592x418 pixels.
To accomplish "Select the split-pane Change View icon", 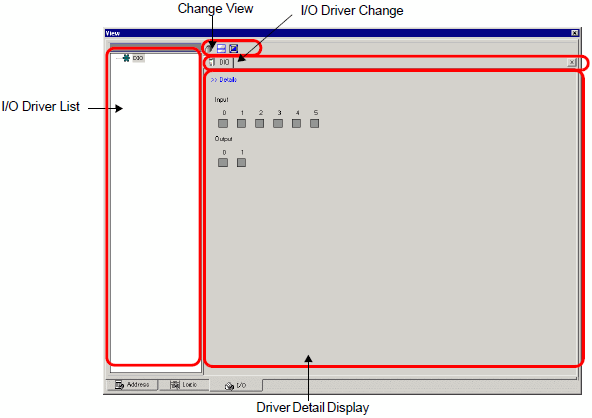I will tap(221, 48).
